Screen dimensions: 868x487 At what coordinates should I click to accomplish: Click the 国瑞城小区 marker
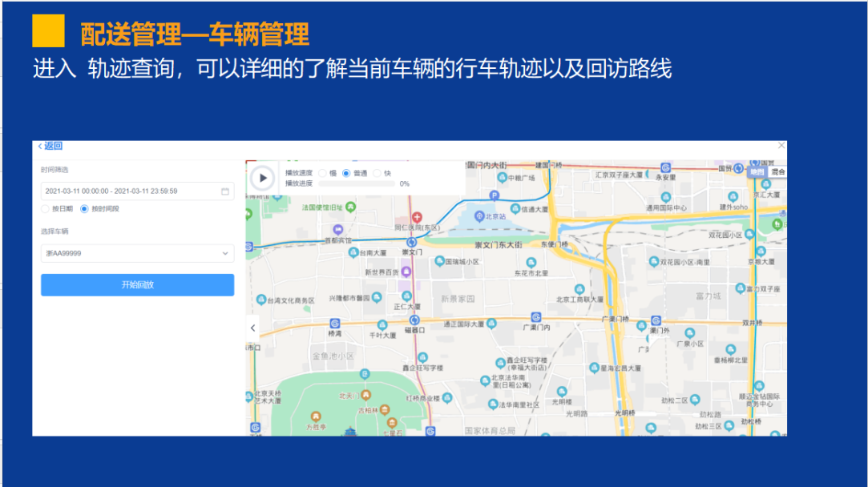(439, 260)
